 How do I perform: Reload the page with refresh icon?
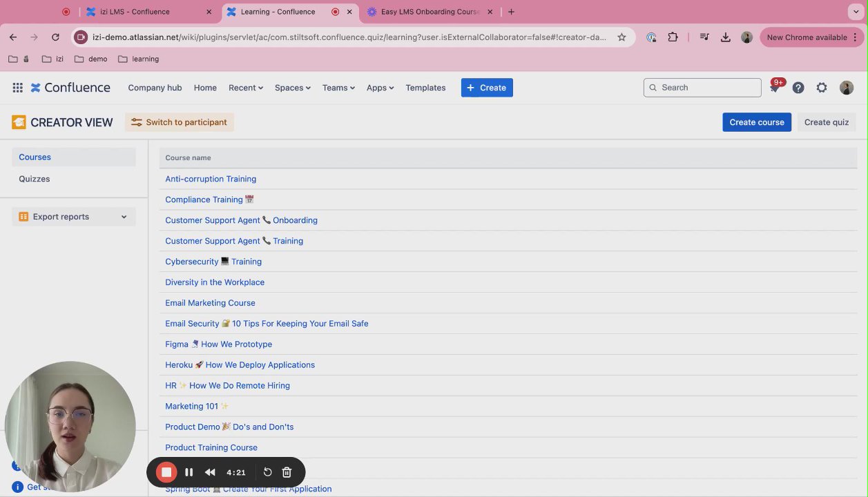55,37
